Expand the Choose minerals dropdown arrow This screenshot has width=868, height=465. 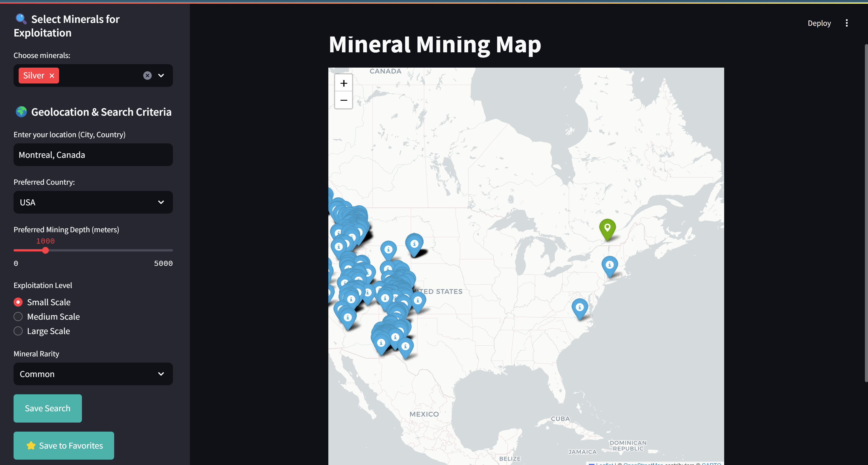pos(161,76)
